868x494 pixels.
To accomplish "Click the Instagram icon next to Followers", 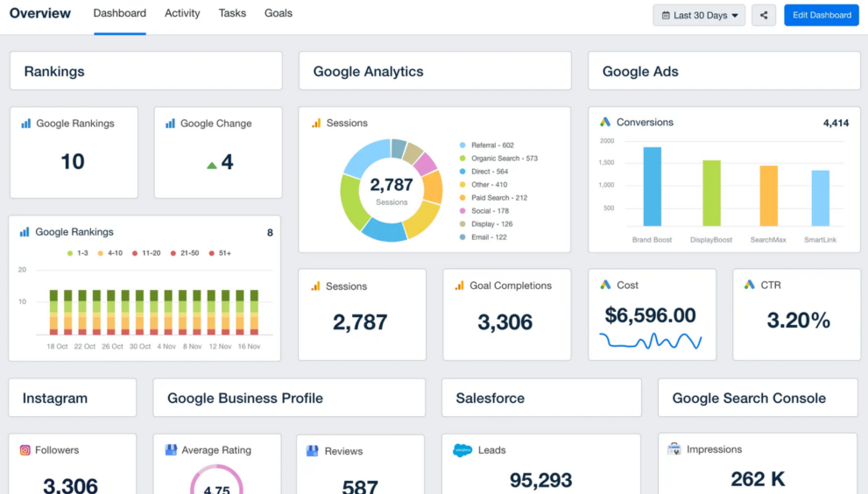I will tap(25, 450).
